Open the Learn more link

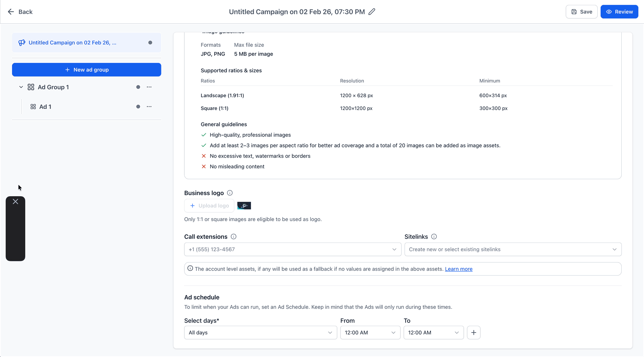click(458, 269)
